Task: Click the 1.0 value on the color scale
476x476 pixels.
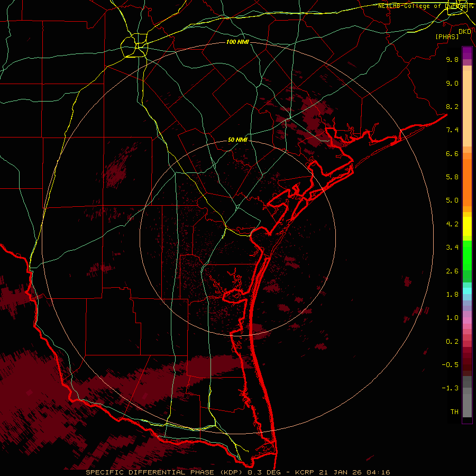Action: [452, 318]
